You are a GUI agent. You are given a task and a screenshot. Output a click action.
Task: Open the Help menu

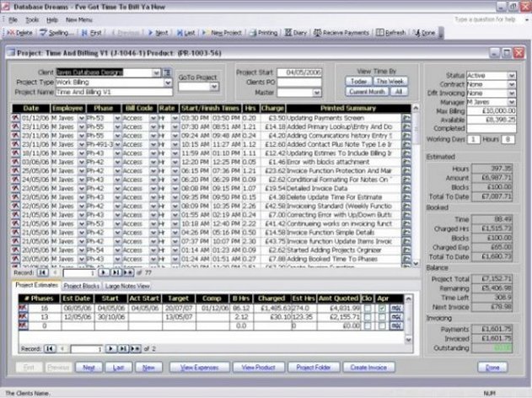coord(52,19)
